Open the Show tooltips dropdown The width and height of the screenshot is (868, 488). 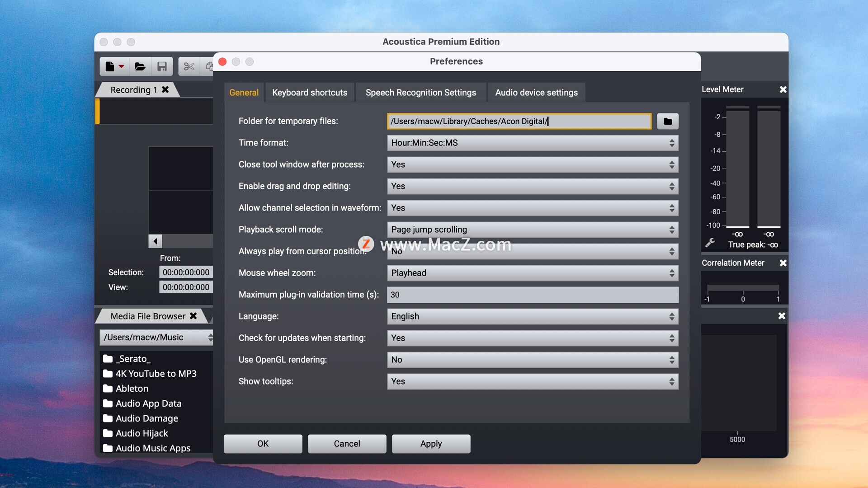tap(533, 381)
